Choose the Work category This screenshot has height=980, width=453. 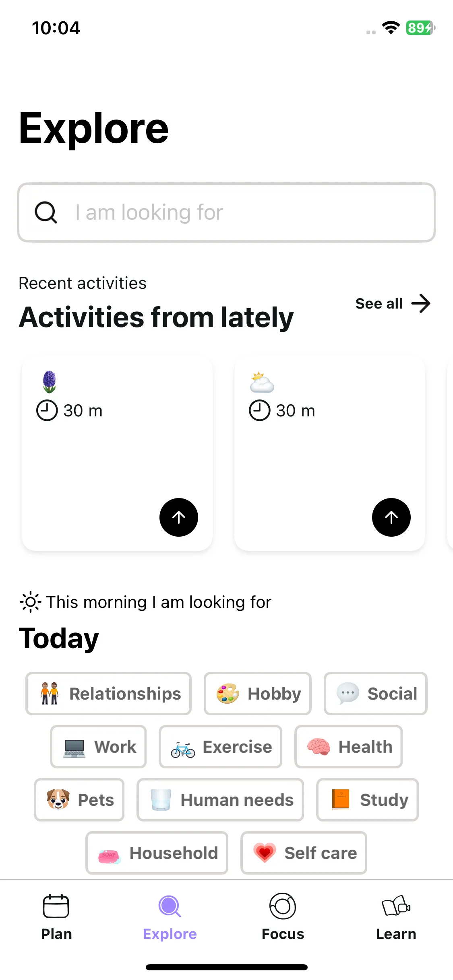click(98, 747)
